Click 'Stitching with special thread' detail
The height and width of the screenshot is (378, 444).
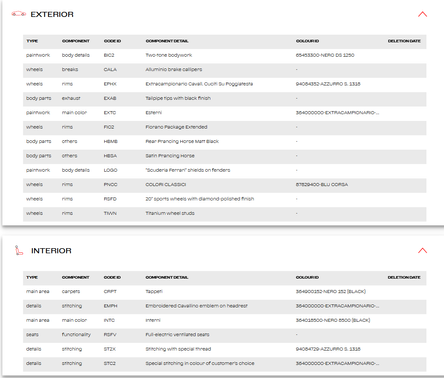pyautogui.click(x=178, y=349)
